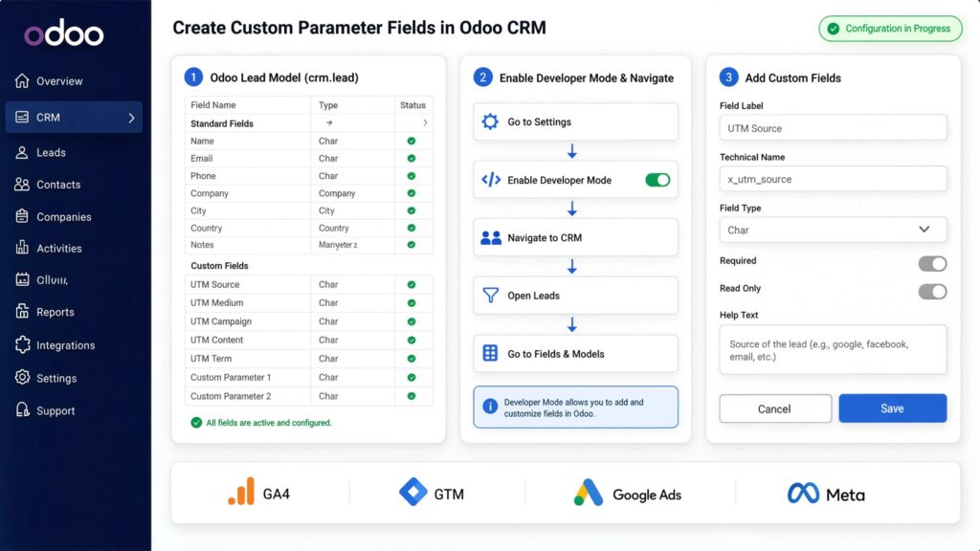Click the Navigate to CRM step
The width and height of the screenshot is (980, 551).
575,237
